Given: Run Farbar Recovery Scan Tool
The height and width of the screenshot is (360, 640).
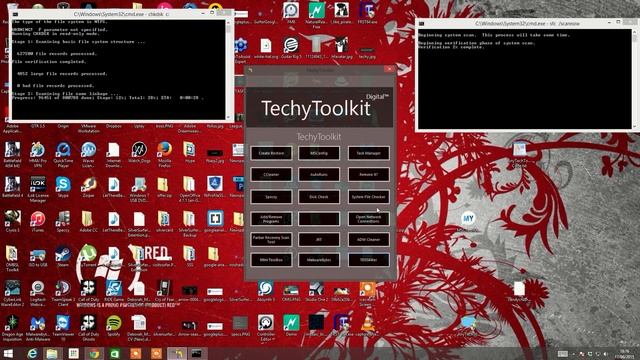Looking at the screenshot, I should point(271,240).
